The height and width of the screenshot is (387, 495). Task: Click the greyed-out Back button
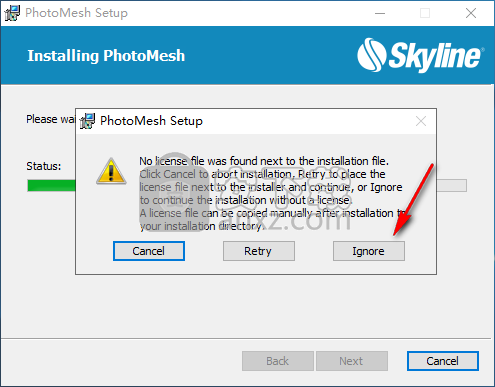pos(278,361)
